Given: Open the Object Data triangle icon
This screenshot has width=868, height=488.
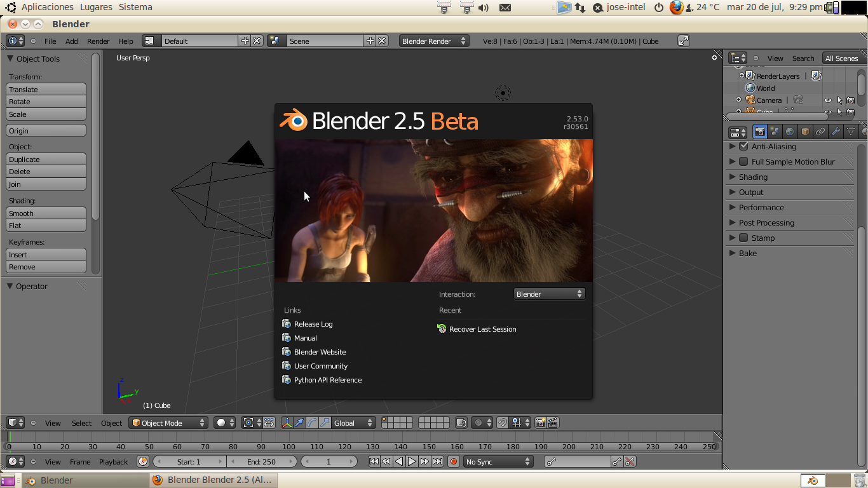Looking at the screenshot, I should (851, 132).
